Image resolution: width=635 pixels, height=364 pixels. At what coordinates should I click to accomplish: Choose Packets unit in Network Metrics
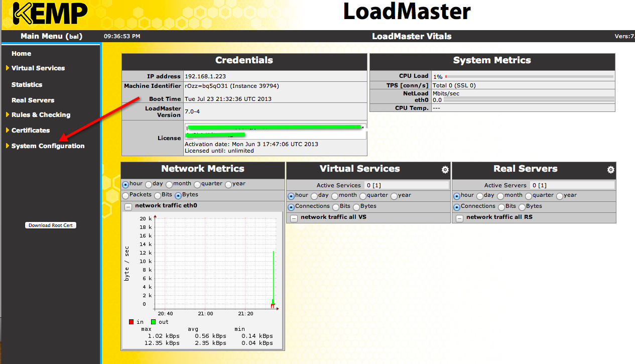(125, 195)
